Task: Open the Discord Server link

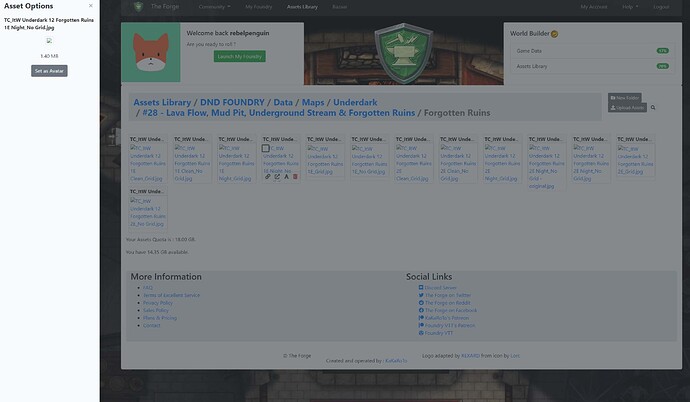Action: click(438, 288)
